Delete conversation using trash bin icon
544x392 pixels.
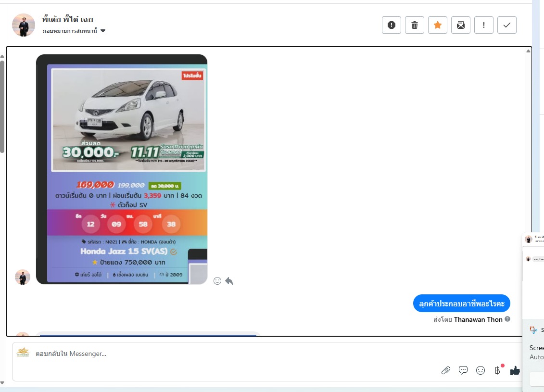pos(414,25)
